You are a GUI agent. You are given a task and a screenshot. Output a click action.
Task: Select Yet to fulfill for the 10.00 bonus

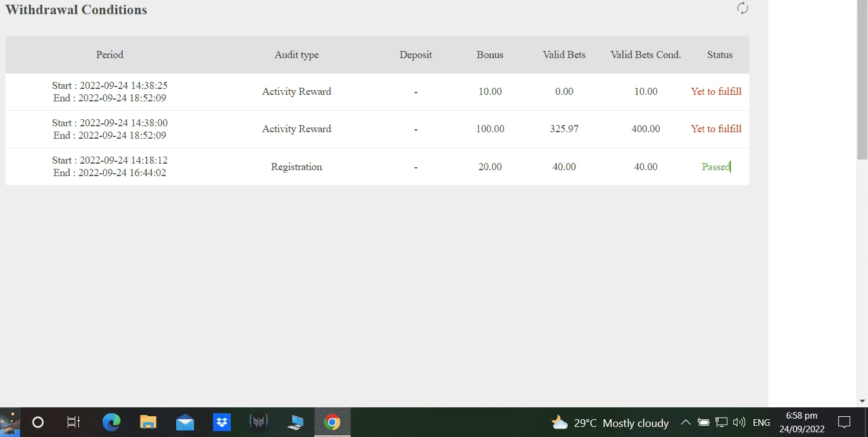point(716,91)
